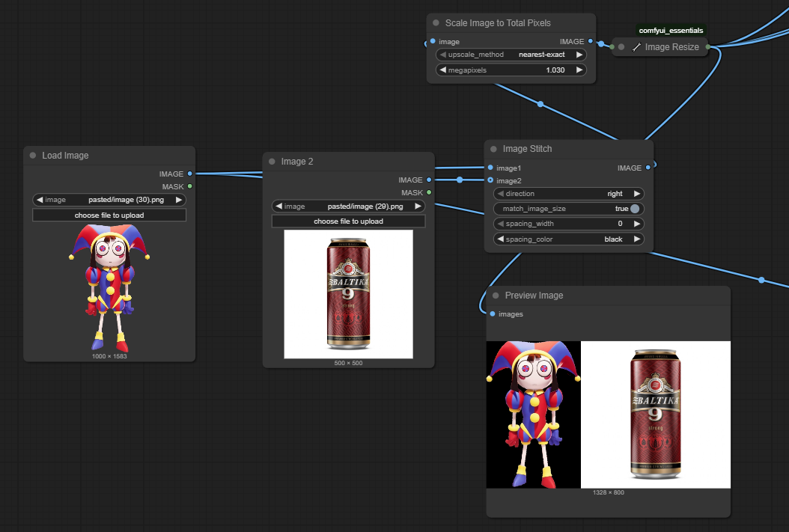The width and height of the screenshot is (789, 532).
Task: Click Preview Image images input socket
Action: click(493, 314)
